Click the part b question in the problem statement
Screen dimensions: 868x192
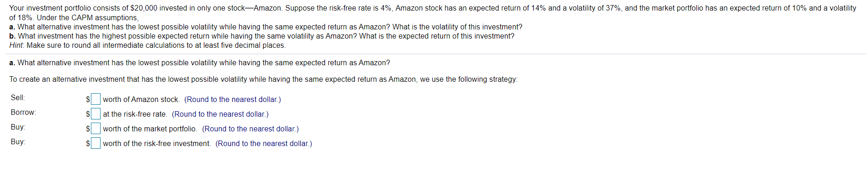coord(262,36)
